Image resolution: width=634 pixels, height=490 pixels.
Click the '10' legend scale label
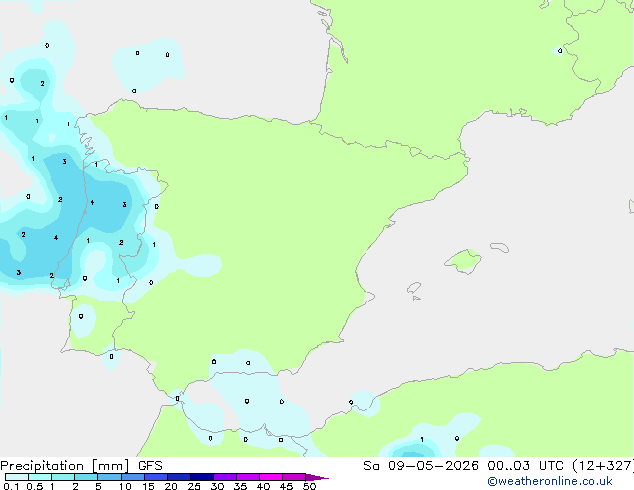(125, 486)
